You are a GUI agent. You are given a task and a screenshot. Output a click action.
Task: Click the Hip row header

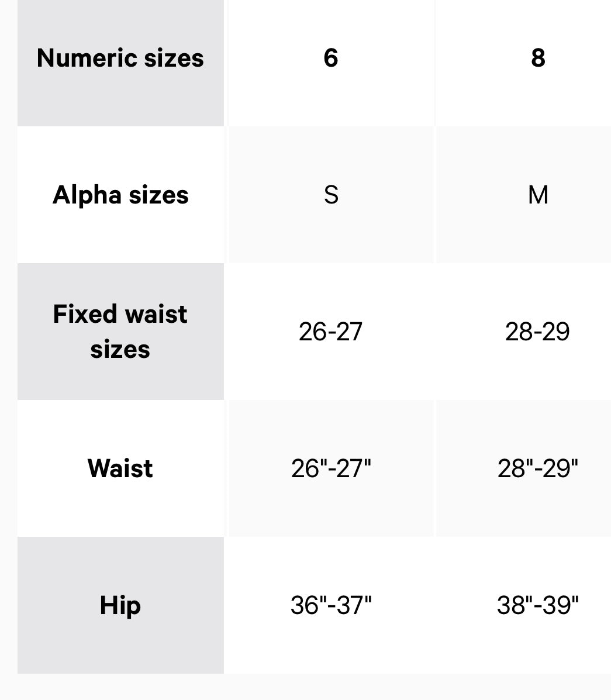120,605
